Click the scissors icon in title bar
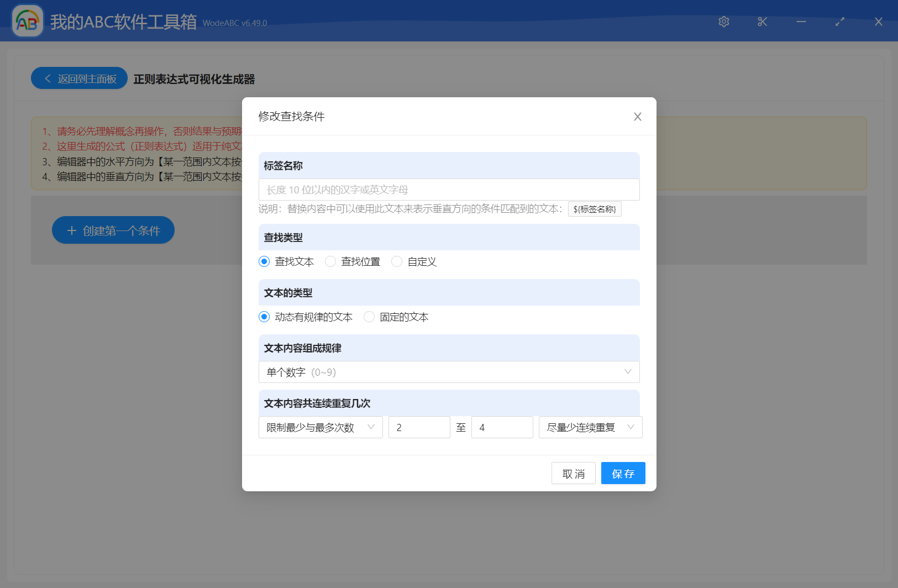 pyautogui.click(x=763, y=22)
